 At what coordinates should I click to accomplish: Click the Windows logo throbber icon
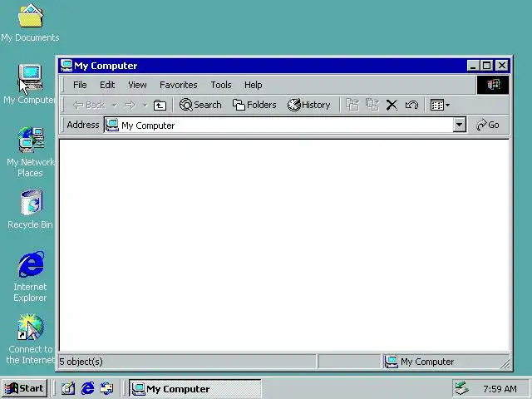point(493,85)
